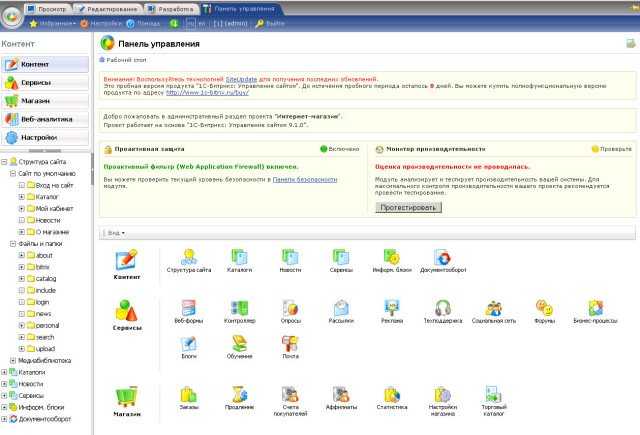Open the Техподдержка headset icon
Viewport: 640px width, 435px height.
pos(443,312)
